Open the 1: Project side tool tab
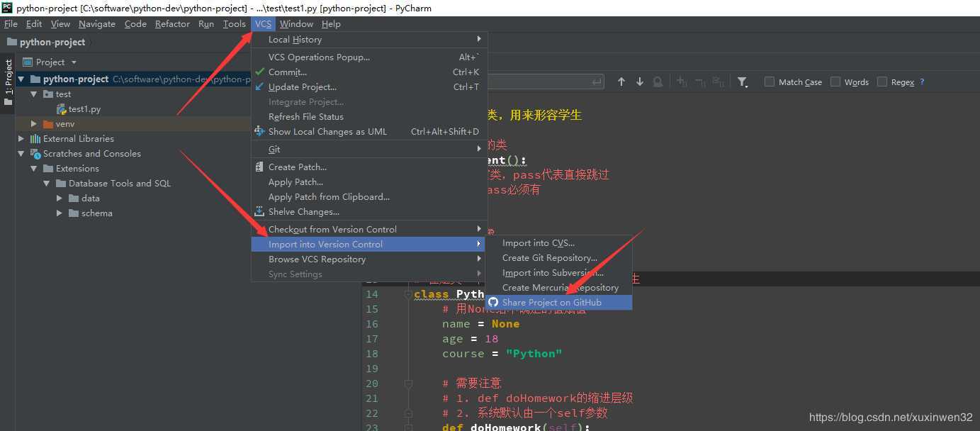 8,83
